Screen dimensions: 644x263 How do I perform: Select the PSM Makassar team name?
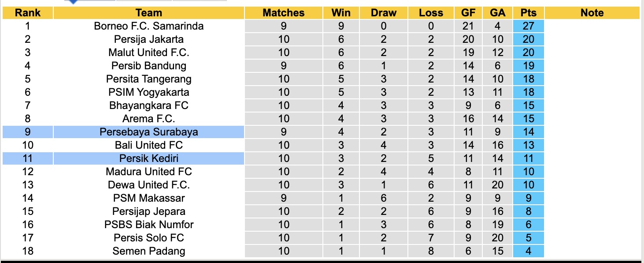point(149,198)
